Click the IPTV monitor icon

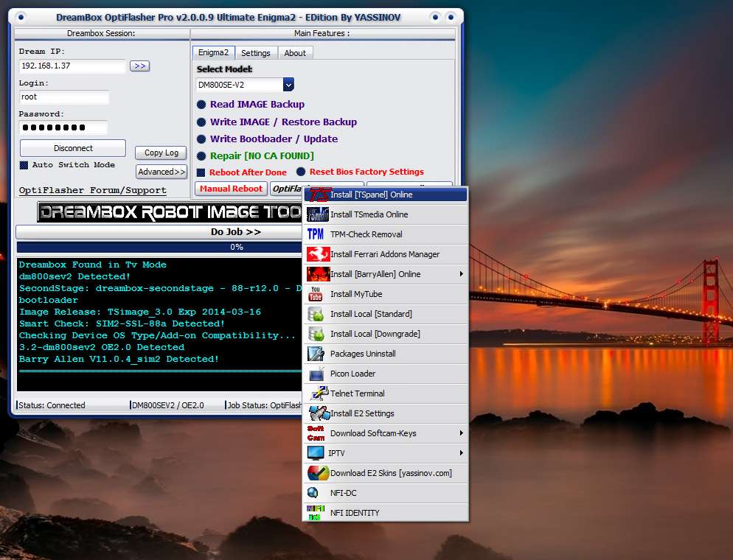(x=316, y=453)
